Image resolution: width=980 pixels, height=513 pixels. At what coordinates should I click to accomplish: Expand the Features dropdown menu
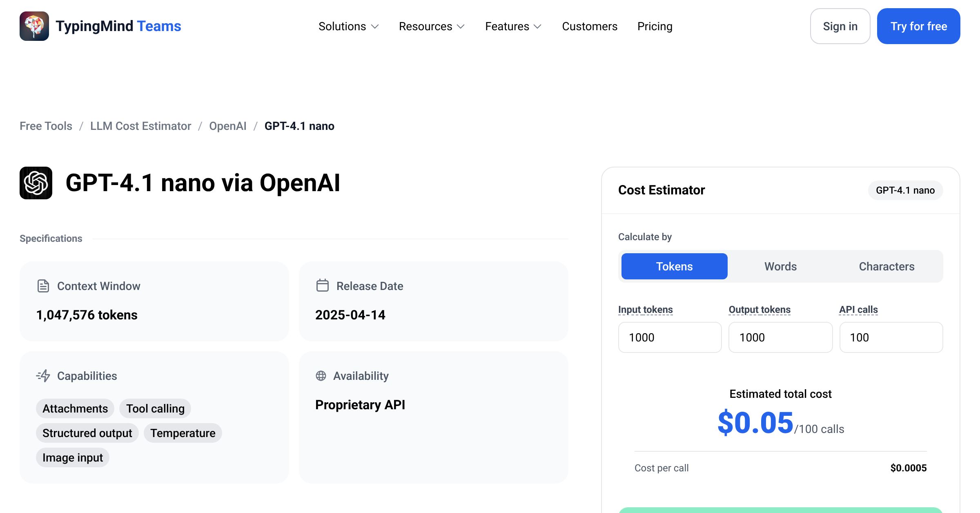click(513, 26)
